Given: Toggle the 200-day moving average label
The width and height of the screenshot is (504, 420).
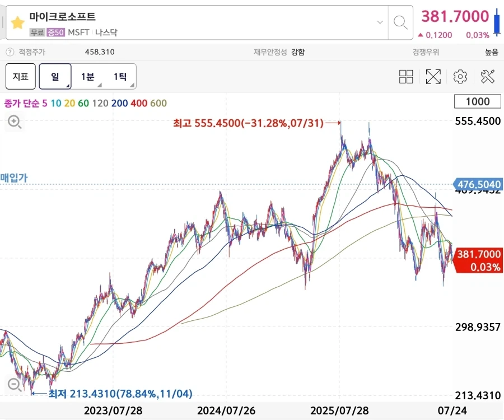Looking at the screenshot, I should pos(120,103).
